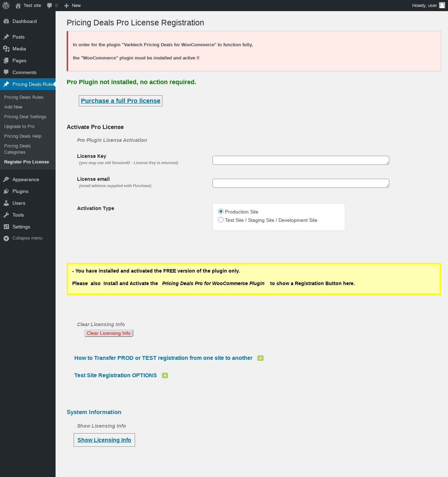Image resolution: width=448 pixels, height=477 pixels.
Task: Click the Pricing Deals Rules pin icon
Action: pos(6,84)
